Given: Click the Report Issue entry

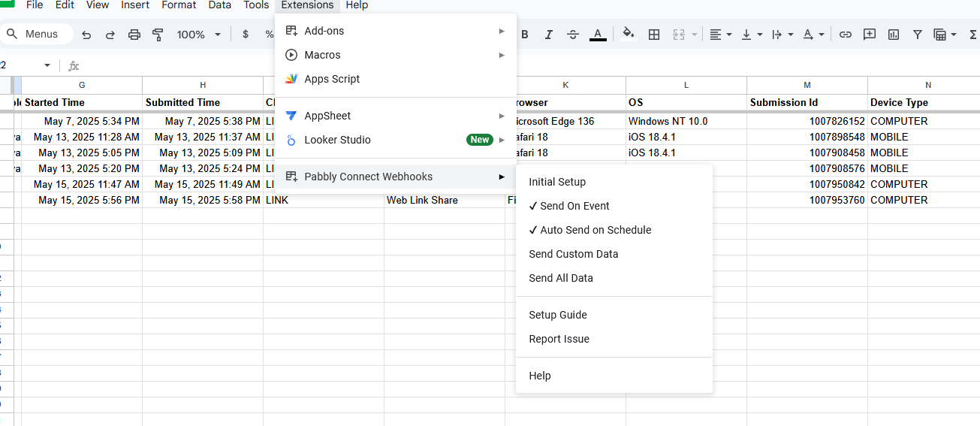Looking at the screenshot, I should (559, 339).
